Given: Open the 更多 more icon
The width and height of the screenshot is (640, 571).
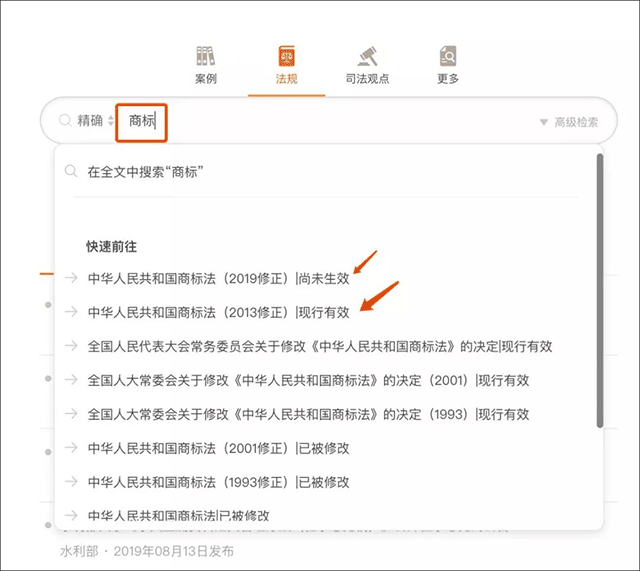Looking at the screenshot, I should pos(448,56).
